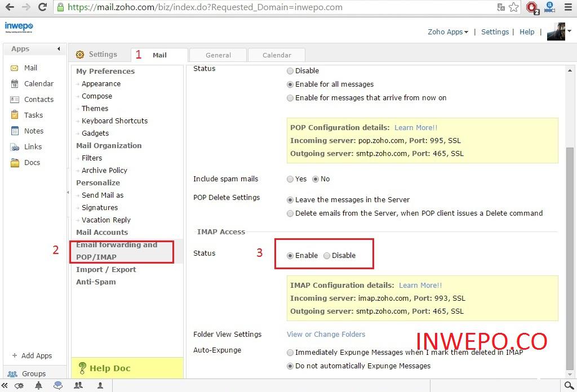Click the Groups people icon
This screenshot has width=577, height=392.
coord(12,374)
